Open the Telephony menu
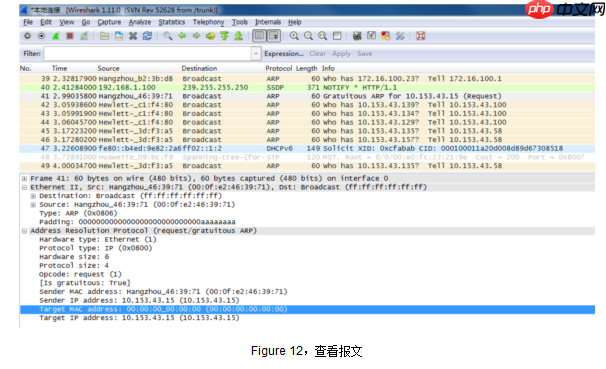Viewport: 606px width, 369px height. pos(208,22)
